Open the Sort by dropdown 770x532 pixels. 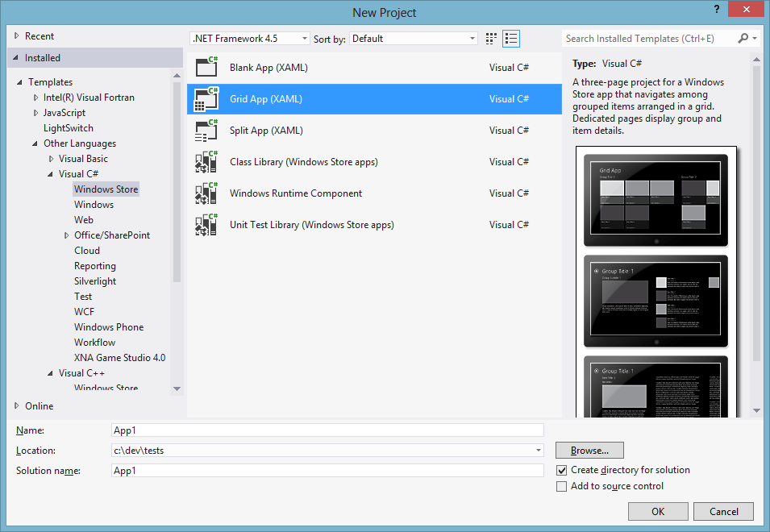pyautogui.click(x=414, y=39)
